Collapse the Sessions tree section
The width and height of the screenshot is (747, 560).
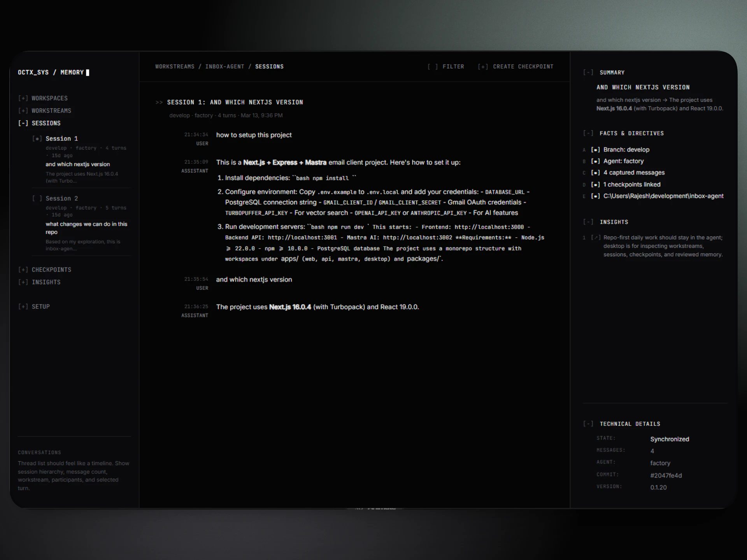[23, 123]
